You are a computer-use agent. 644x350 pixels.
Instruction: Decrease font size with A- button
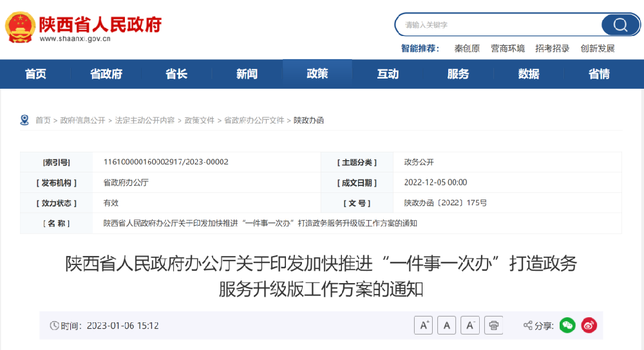coord(471,326)
